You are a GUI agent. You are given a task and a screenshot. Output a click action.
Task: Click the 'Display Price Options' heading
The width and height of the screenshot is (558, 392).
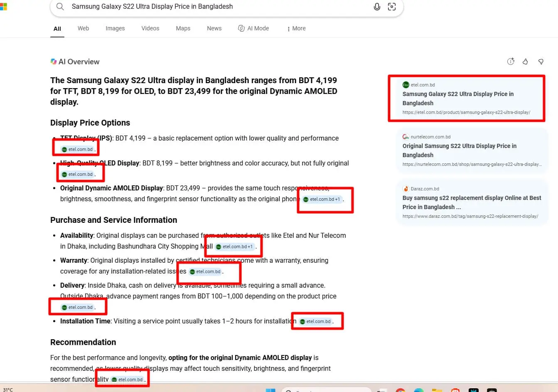(x=90, y=123)
